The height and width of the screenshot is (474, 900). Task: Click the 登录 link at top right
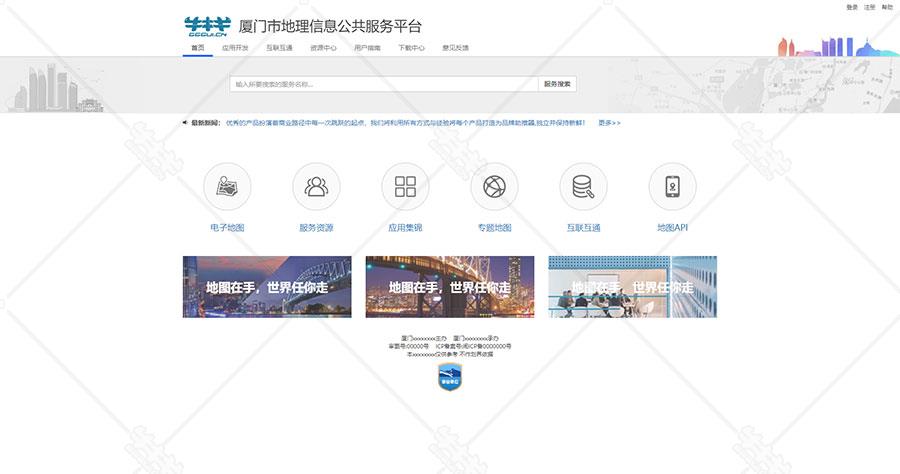852,7
